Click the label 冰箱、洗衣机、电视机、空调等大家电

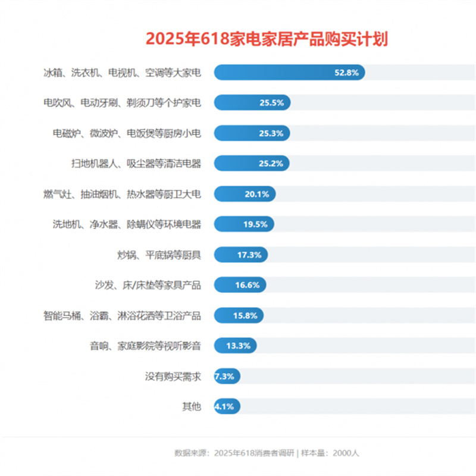(123, 73)
